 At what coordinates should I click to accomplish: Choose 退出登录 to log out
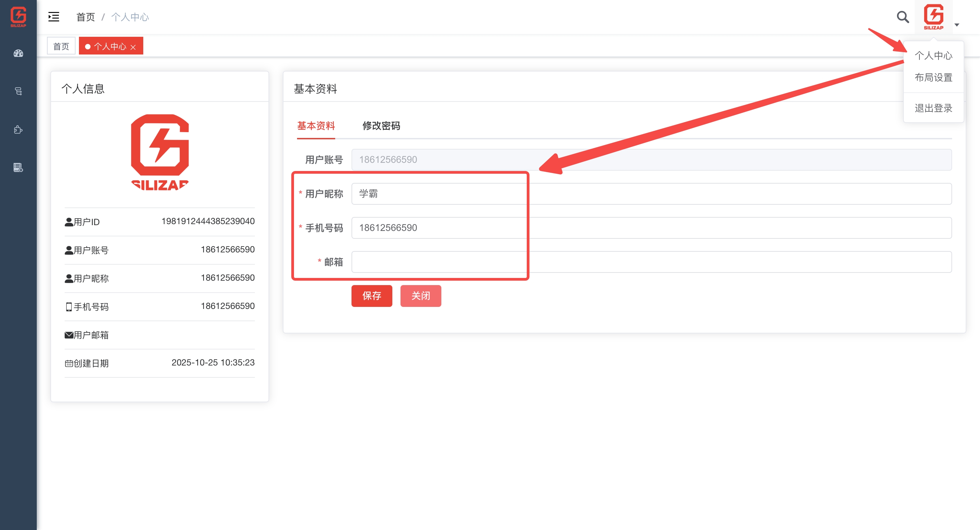[x=933, y=108]
